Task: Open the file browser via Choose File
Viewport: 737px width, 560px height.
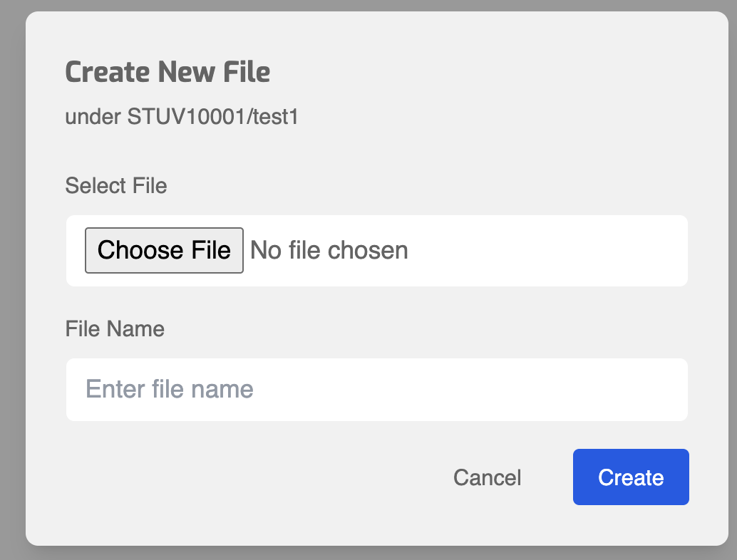Action: tap(164, 250)
